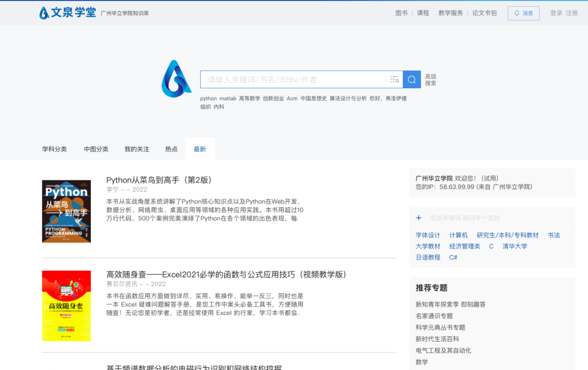Open the 名家通识专题 recommended topic
Viewport: 588px width, 370px height.
434,316
